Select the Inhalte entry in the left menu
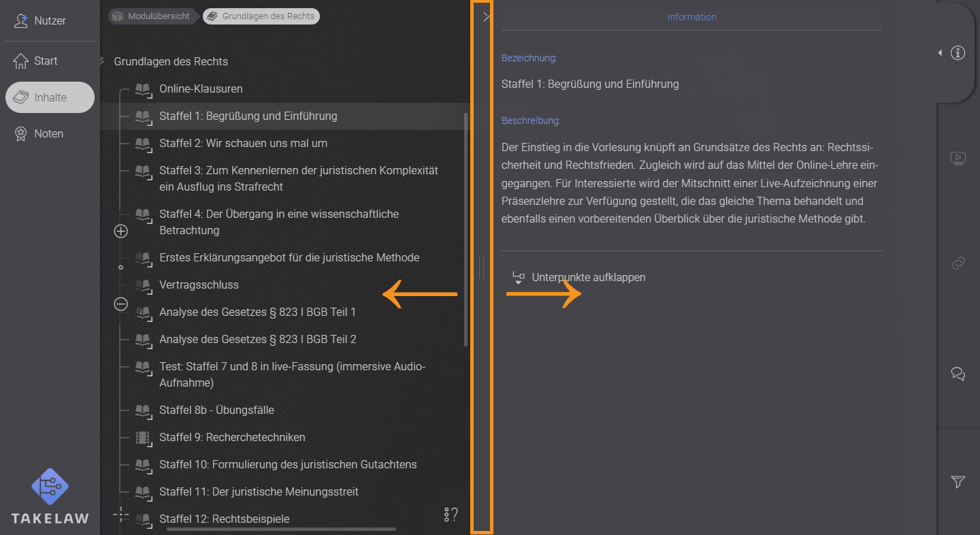The image size is (980, 535). pos(50,97)
